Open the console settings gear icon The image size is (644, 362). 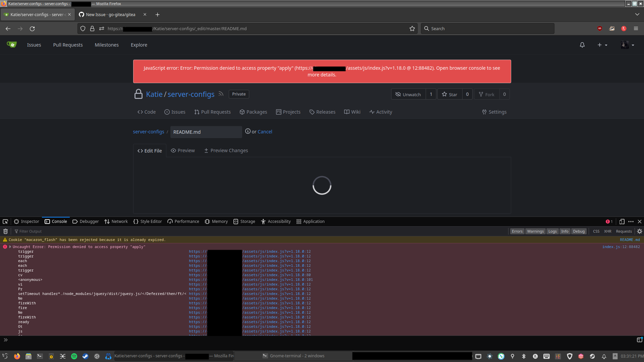click(639, 231)
